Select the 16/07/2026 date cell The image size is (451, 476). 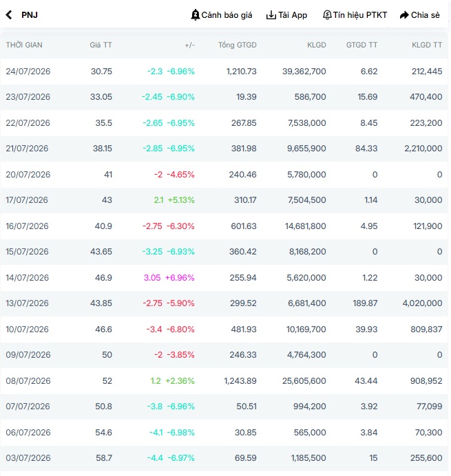[x=27, y=226]
